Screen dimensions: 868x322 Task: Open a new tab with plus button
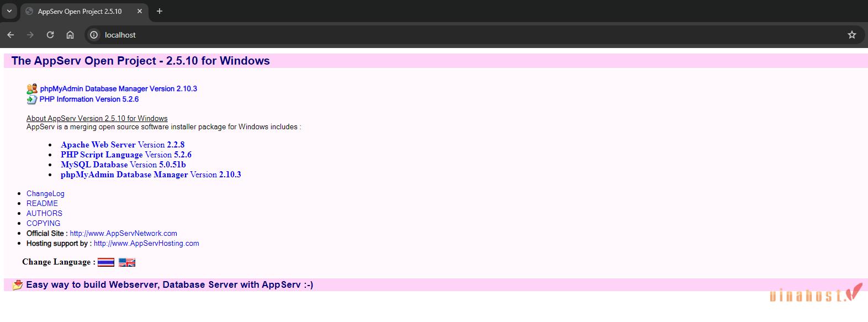(x=160, y=11)
